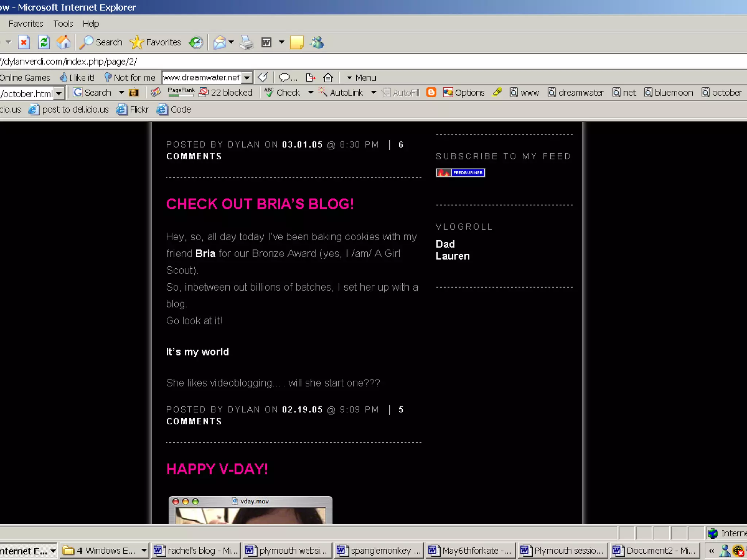Image resolution: width=747 pixels, height=560 pixels.
Task: Open the Help menu
Action: pyautogui.click(x=91, y=24)
